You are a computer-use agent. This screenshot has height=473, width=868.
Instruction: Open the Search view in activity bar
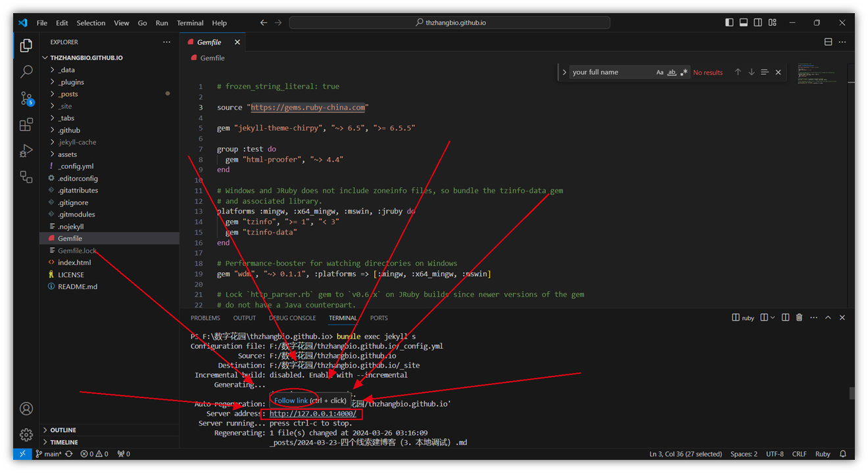click(x=26, y=72)
